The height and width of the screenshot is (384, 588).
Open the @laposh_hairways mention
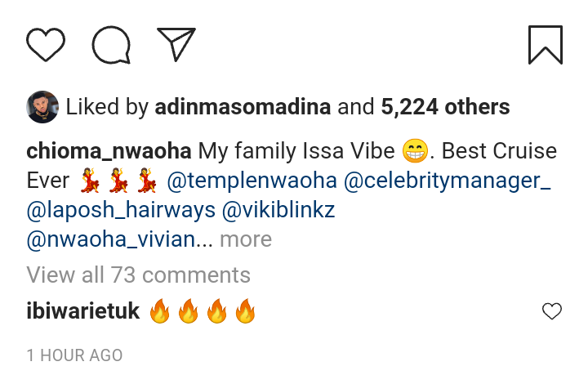pos(121,210)
